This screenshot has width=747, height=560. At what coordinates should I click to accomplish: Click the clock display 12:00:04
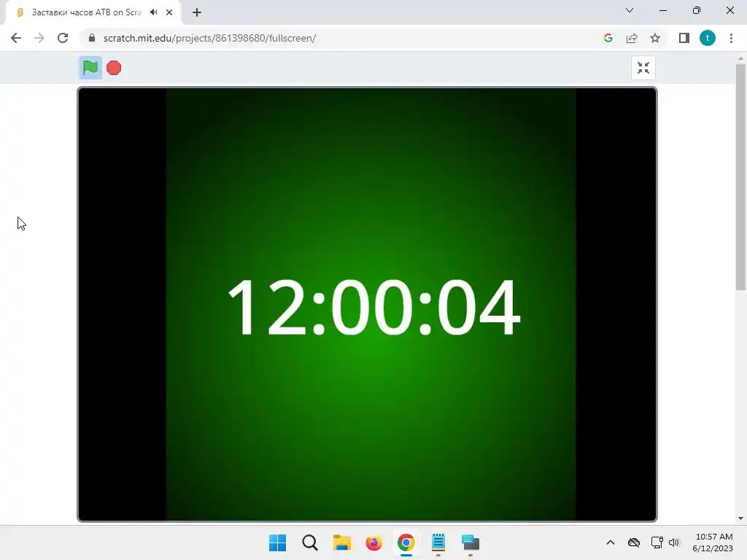click(x=374, y=308)
